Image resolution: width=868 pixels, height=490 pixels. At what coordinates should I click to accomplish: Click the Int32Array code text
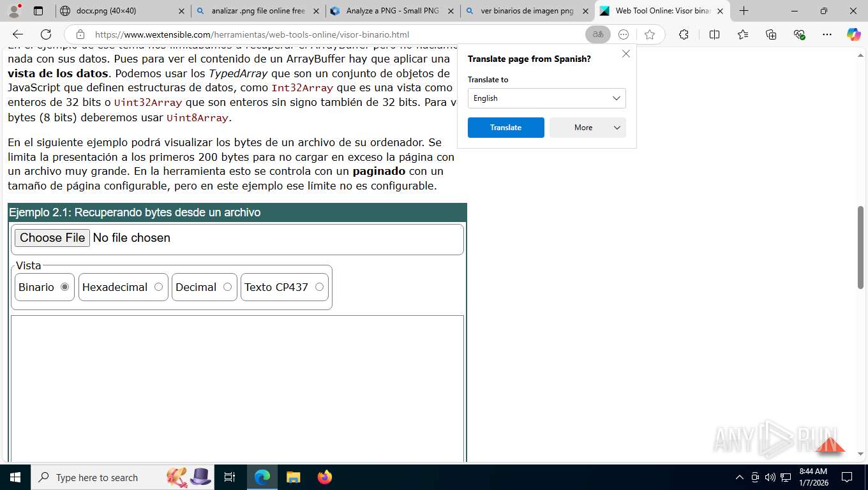click(x=303, y=88)
